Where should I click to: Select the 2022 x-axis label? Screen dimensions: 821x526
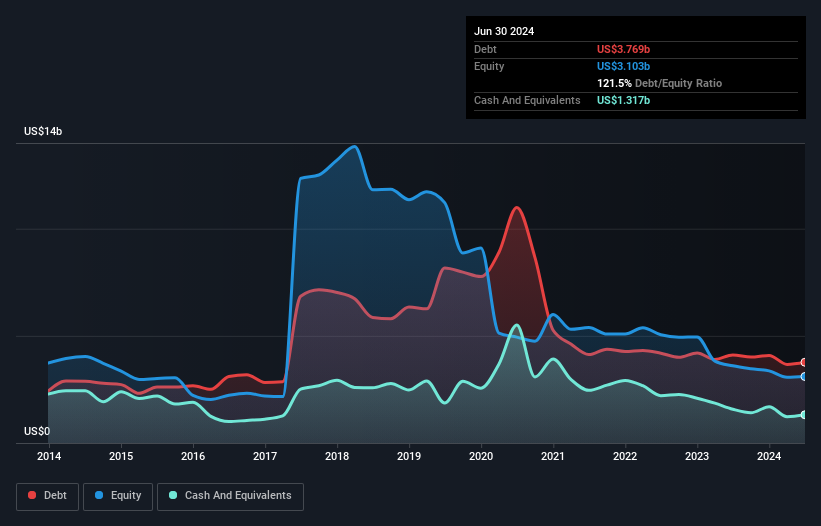625,456
